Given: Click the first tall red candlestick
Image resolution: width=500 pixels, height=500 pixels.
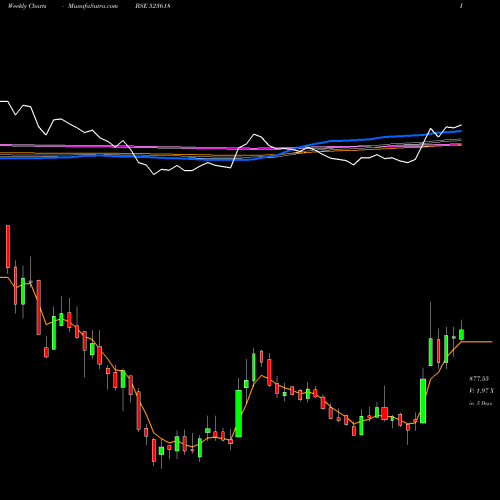Looking at the screenshot, I should coord(8,246).
